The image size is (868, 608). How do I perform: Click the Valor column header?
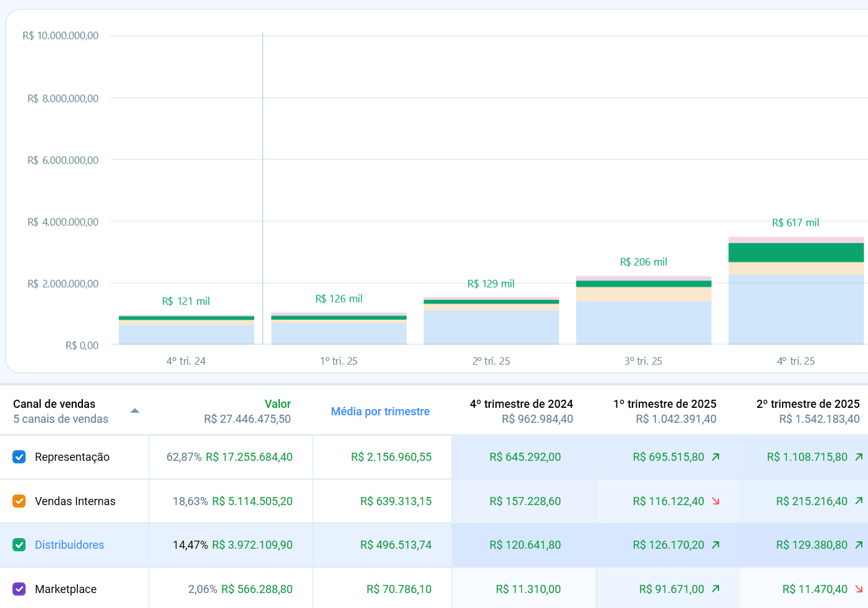tap(277, 404)
